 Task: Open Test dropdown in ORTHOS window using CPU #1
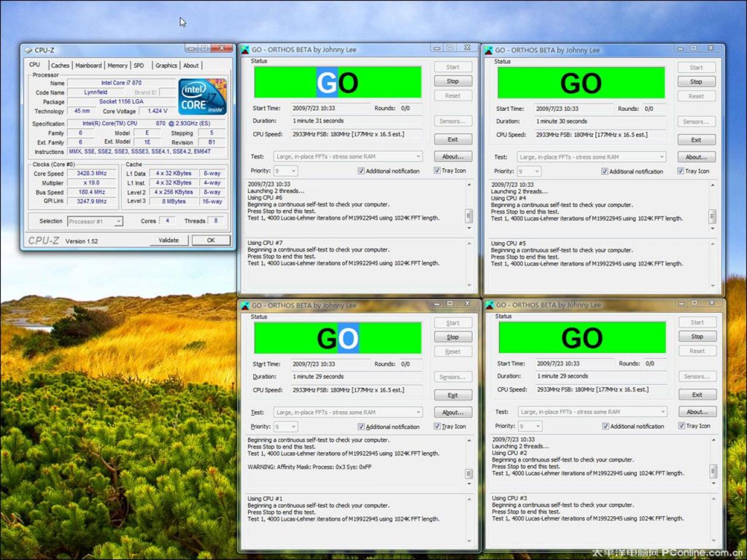pyautogui.click(x=348, y=412)
